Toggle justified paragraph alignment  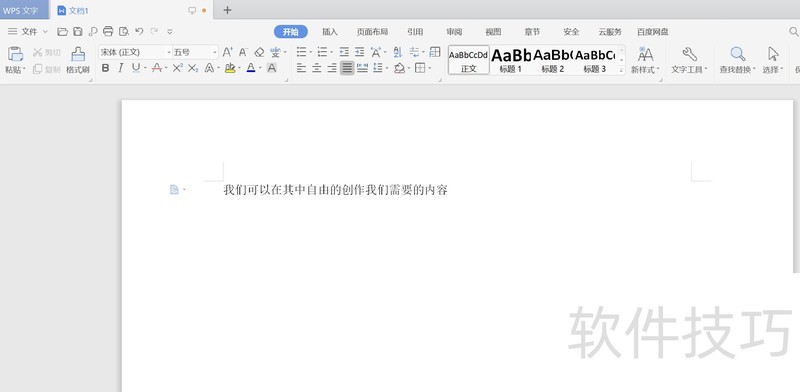(x=347, y=67)
